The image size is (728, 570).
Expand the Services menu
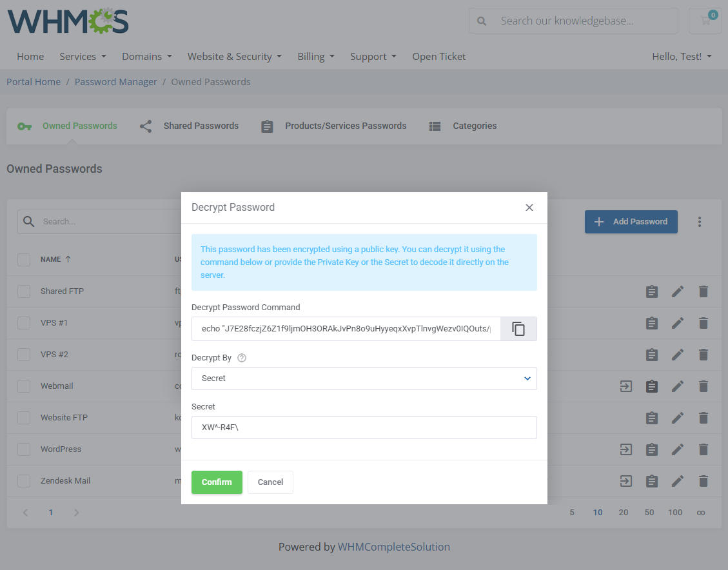83,57
